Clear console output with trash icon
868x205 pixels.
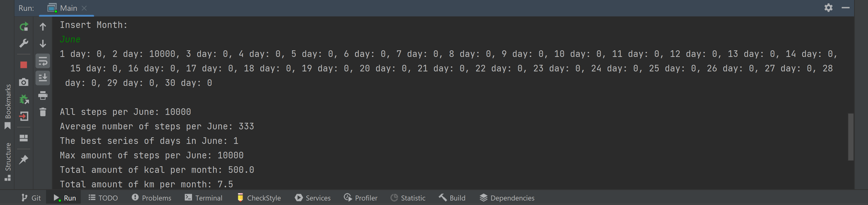pos(43,112)
